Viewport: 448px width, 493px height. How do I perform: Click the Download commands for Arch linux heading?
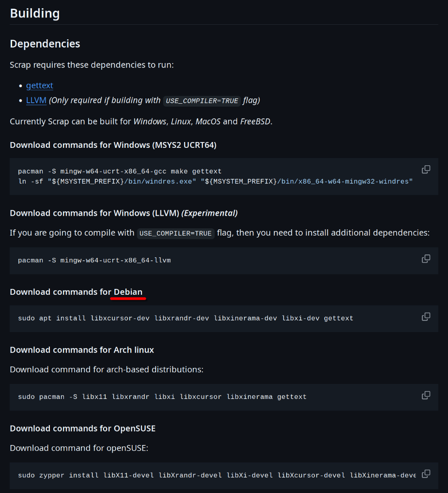pyautogui.click(x=81, y=350)
